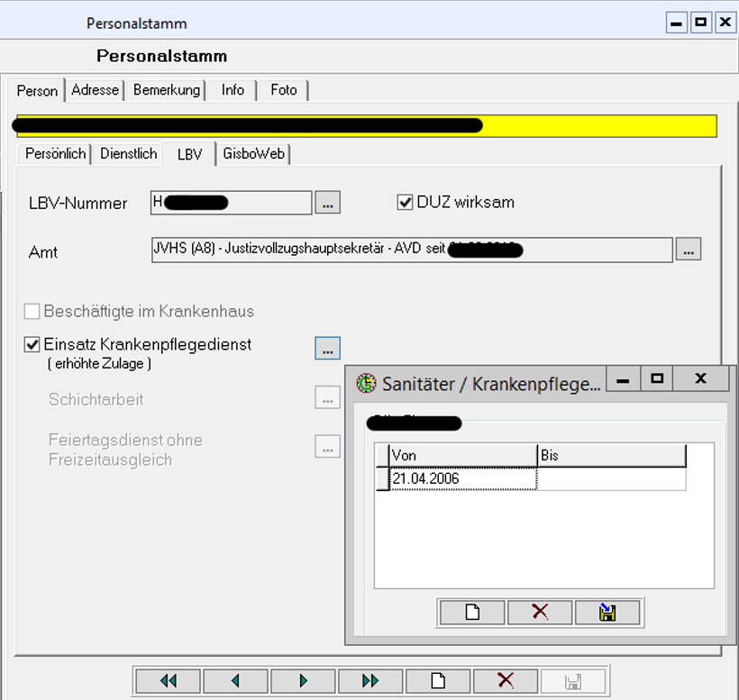
Task: Click the Von column header
Action: pyautogui.click(x=463, y=455)
